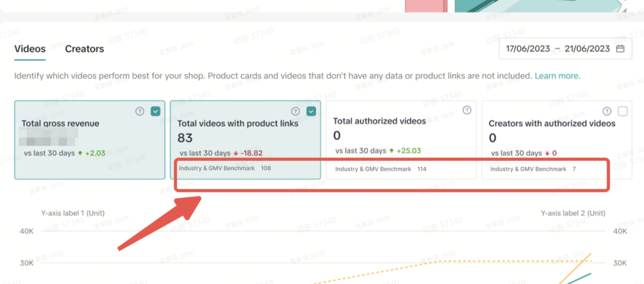The height and width of the screenshot is (284, 644).
Task: Click help icon on Creators with authorized videos
Action: 607,111
